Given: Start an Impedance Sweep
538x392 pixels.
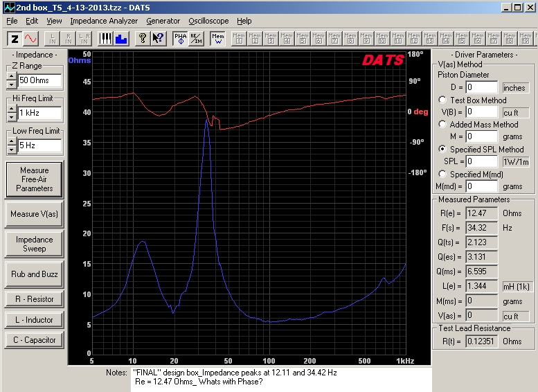Looking at the screenshot, I should pyautogui.click(x=35, y=244).
